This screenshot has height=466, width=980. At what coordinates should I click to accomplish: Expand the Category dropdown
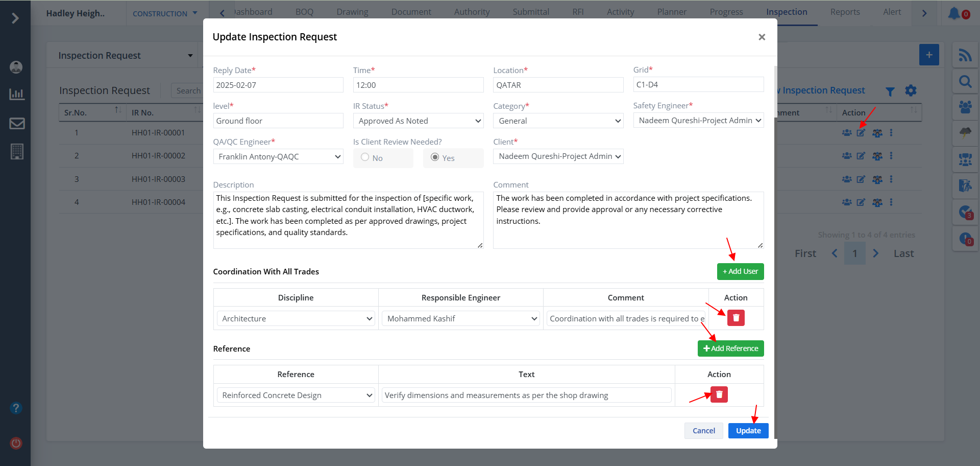coord(558,121)
